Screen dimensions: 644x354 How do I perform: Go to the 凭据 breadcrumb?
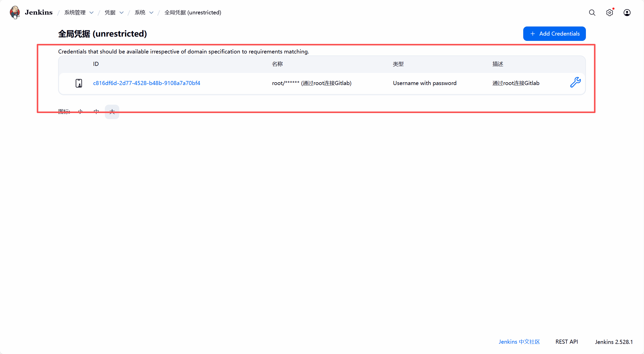pos(110,13)
